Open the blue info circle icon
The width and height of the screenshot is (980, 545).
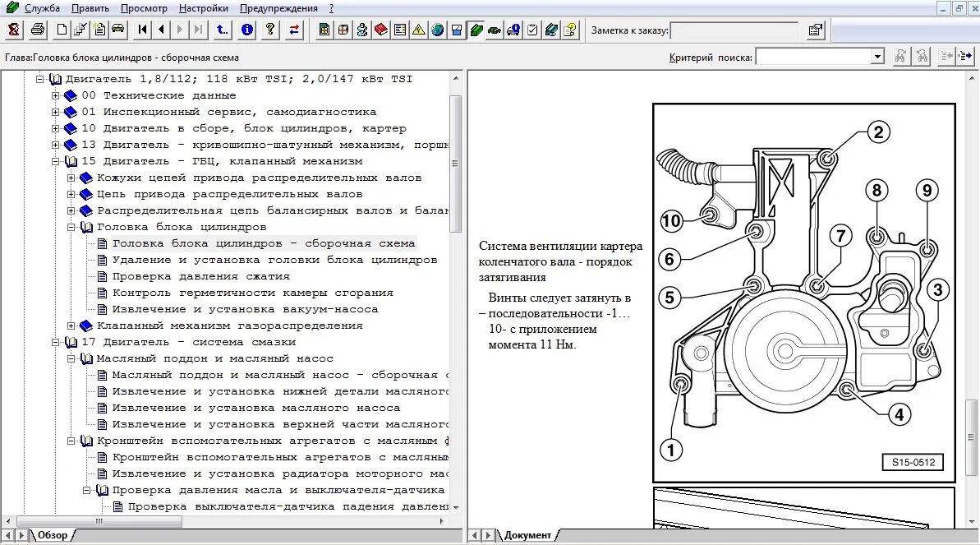[247, 30]
